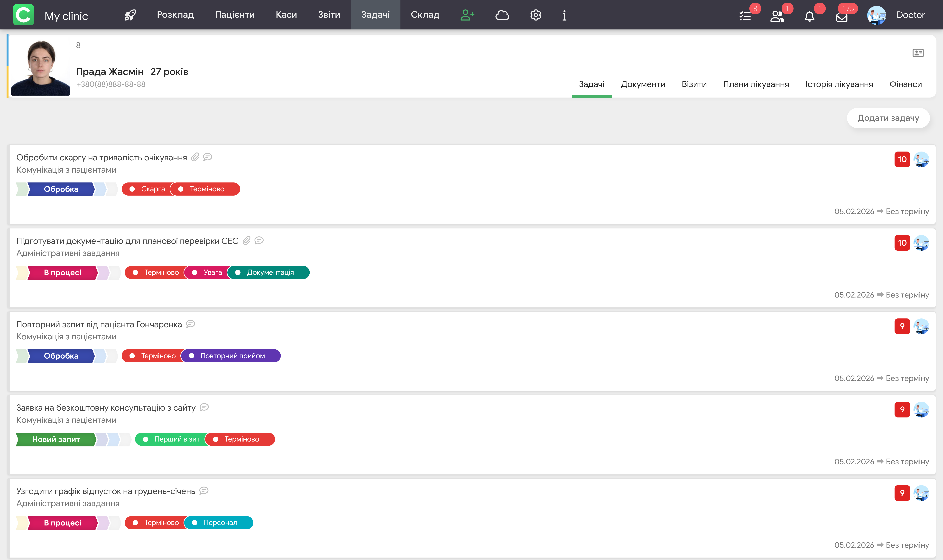Open settings gear icon
Viewport: 943px width, 560px height.
click(536, 15)
